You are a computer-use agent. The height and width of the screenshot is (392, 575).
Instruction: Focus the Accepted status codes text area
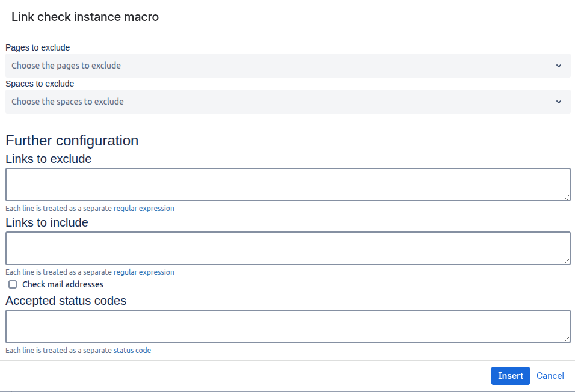coord(287,326)
